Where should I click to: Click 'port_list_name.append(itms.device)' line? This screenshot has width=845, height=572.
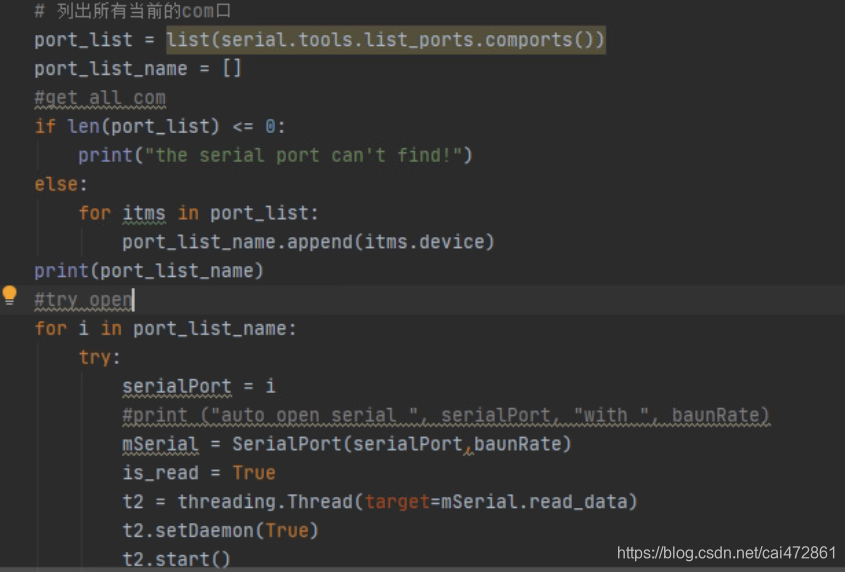point(308,242)
